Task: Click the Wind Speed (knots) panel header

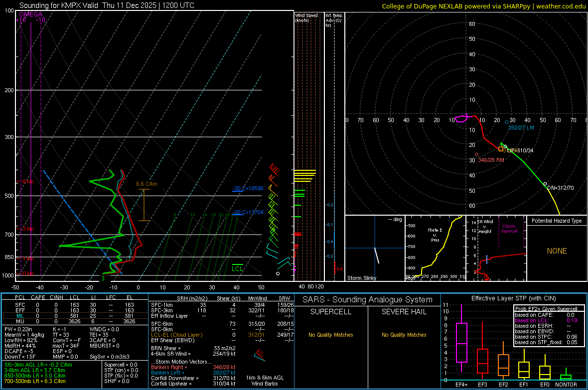Action: [x=306, y=17]
